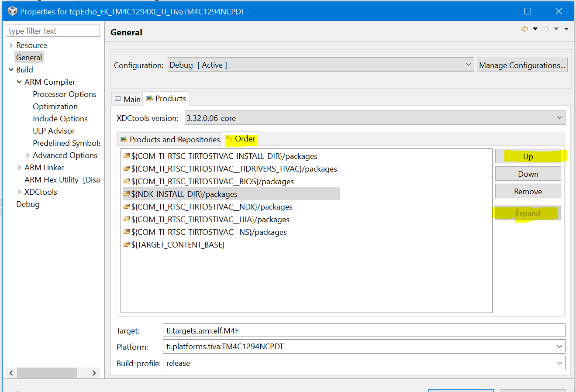Select Predefined Symbols in tree
Screen dimensions: 576x392
tap(66, 143)
